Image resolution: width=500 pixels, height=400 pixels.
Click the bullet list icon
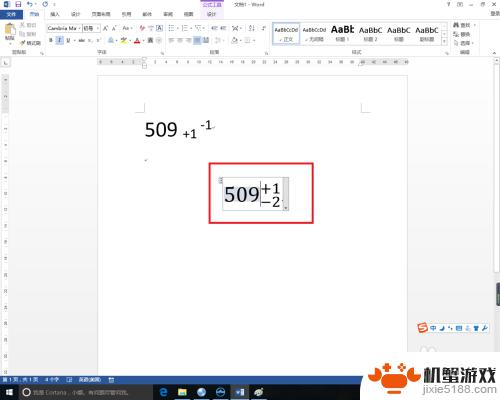pos(171,28)
